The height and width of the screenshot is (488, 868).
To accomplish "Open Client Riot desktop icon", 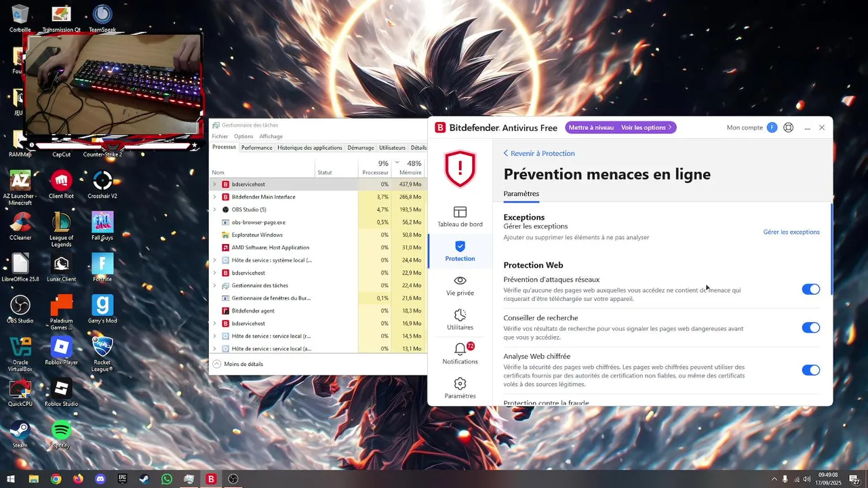I will (61, 184).
